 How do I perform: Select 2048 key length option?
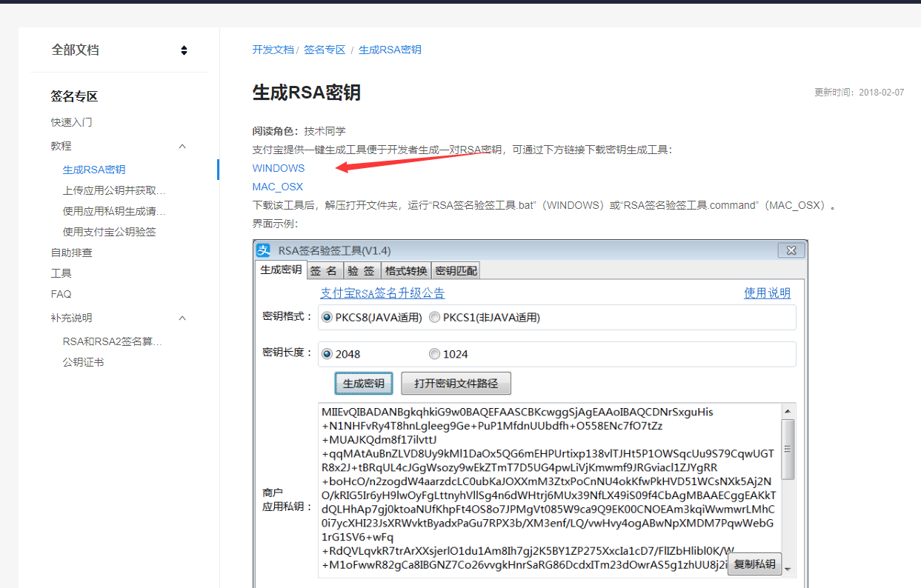point(327,353)
